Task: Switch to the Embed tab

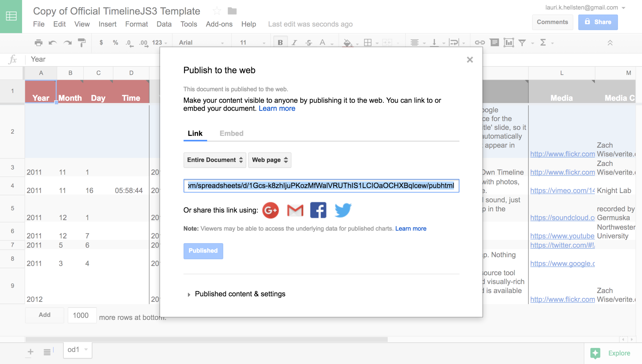Action: point(231,133)
